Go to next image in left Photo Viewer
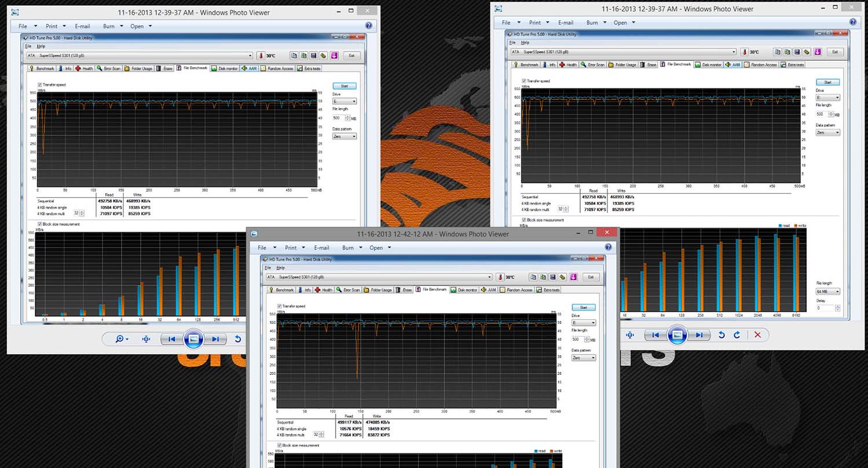This screenshot has height=468, width=868. pyautogui.click(x=215, y=339)
